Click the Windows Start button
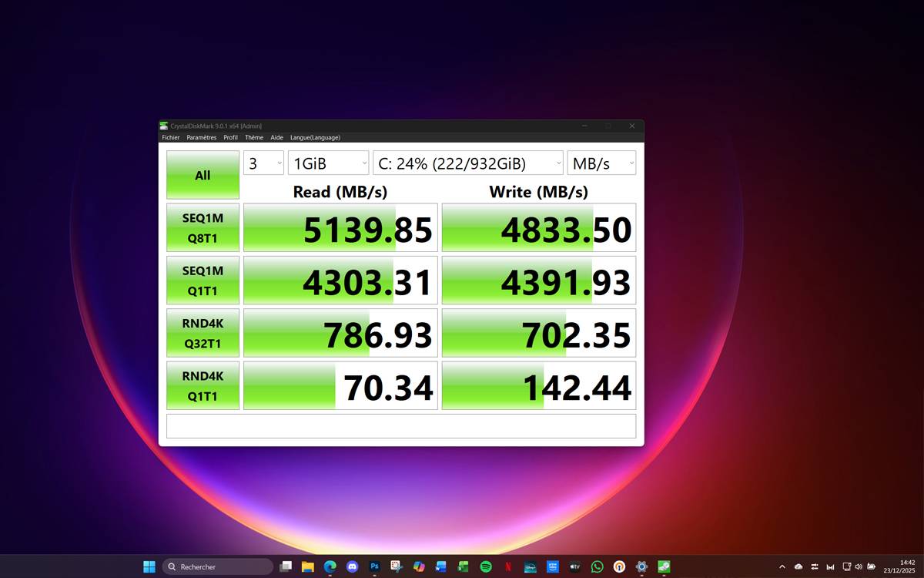 pyautogui.click(x=148, y=566)
